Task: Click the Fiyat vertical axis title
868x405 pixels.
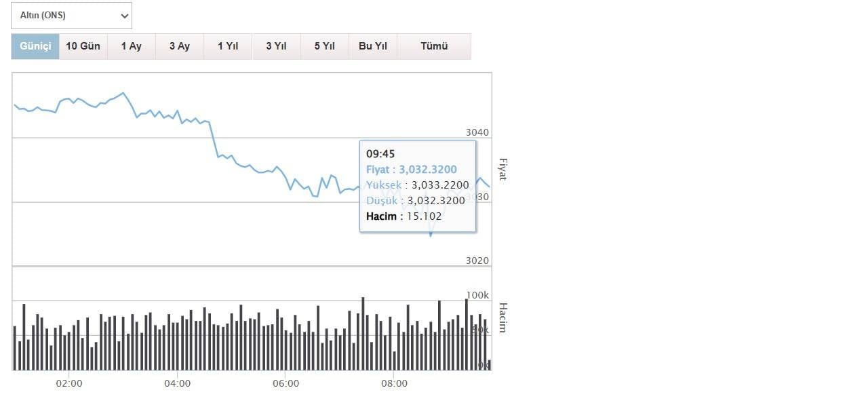Action: 502,169
